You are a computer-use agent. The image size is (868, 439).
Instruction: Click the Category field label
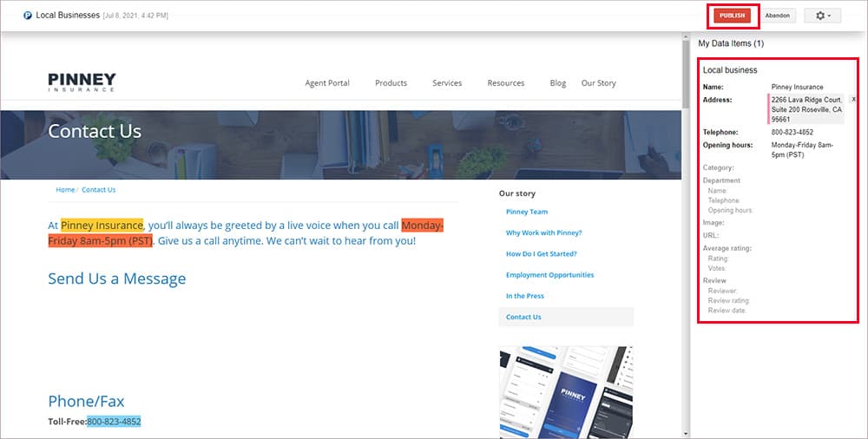click(x=718, y=167)
